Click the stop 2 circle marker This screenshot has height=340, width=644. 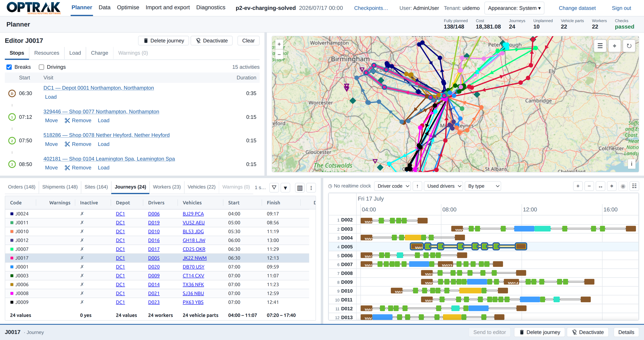[12, 141]
